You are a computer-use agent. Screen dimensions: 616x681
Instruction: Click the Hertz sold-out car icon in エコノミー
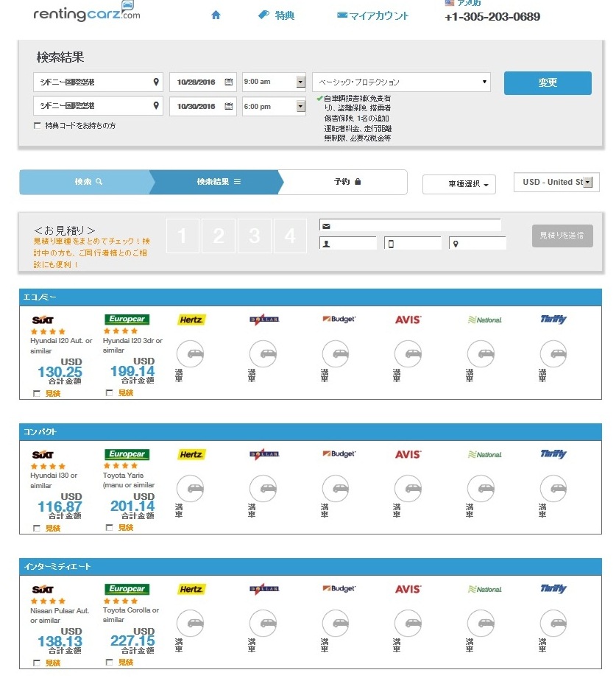[x=191, y=354]
